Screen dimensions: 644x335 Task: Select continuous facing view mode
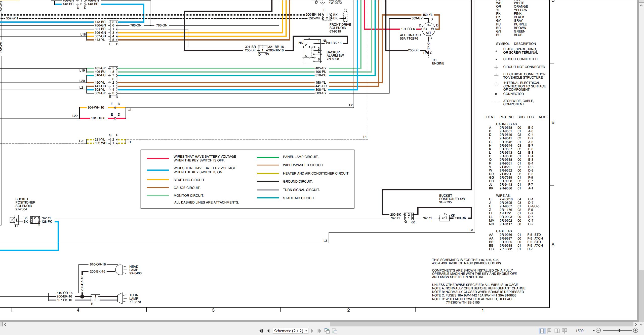[565, 331]
